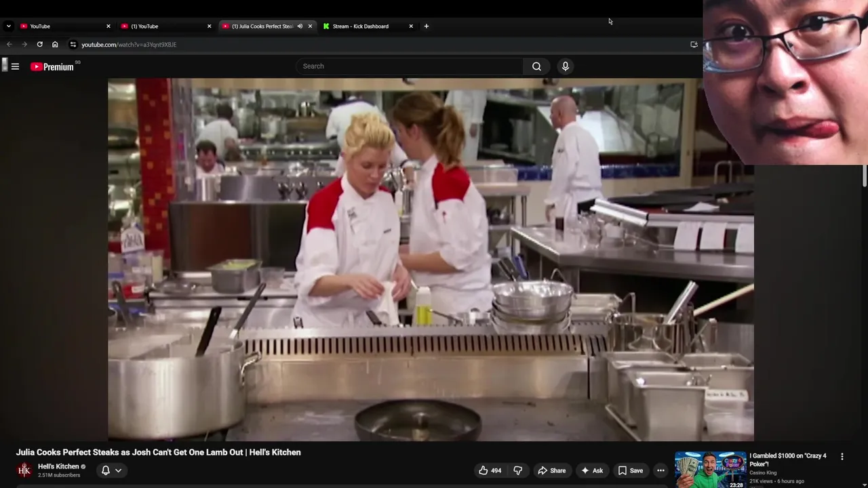Screen dimensions: 868x488
Task: Mute the audio playing tab speaker icon
Action: [300, 26]
